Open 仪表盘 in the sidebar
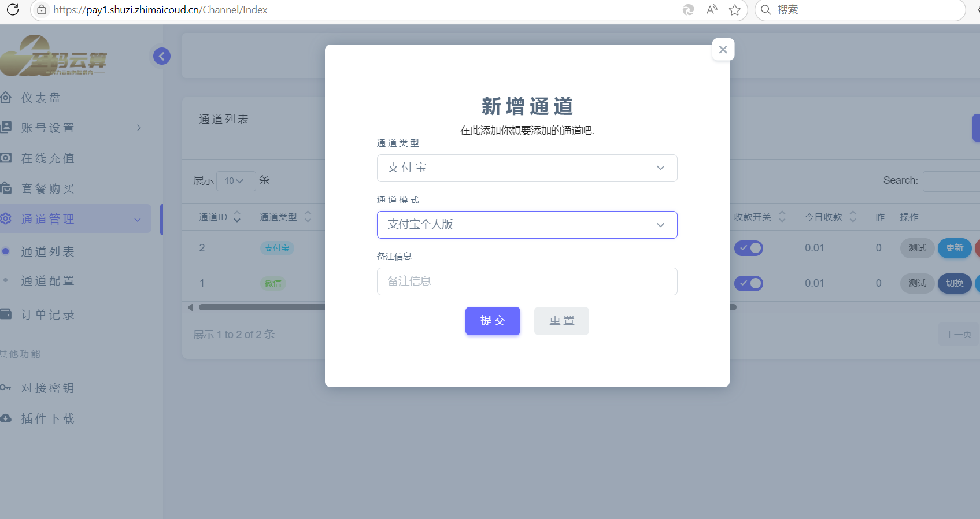The height and width of the screenshot is (519, 980). coord(41,98)
